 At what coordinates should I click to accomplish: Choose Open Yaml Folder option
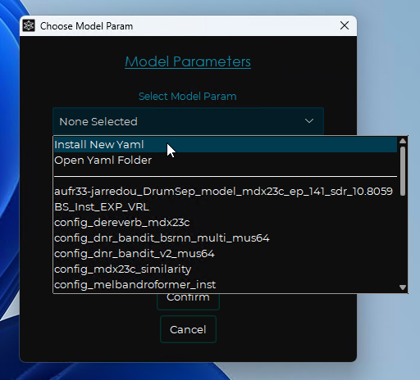point(225,160)
